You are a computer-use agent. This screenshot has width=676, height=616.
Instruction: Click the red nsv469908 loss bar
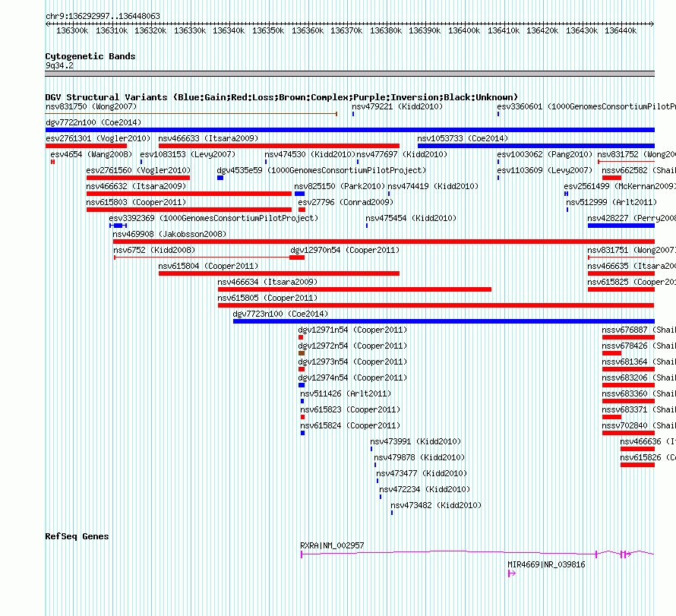point(384,242)
